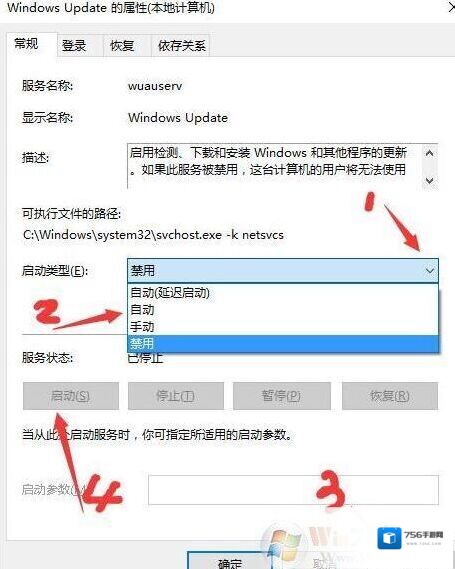
Task: Click the 756 watermark logo icon
Action: pyautogui.click(x=389, y=538)
